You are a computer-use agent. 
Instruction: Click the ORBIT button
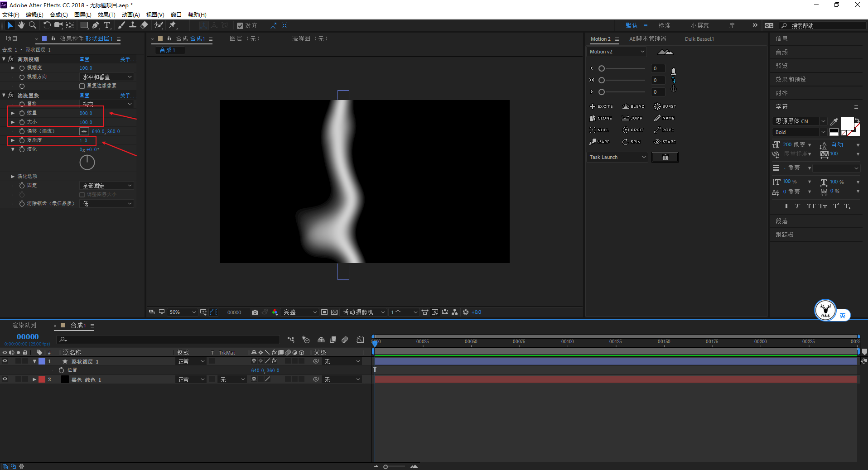(x=633, y=130)
